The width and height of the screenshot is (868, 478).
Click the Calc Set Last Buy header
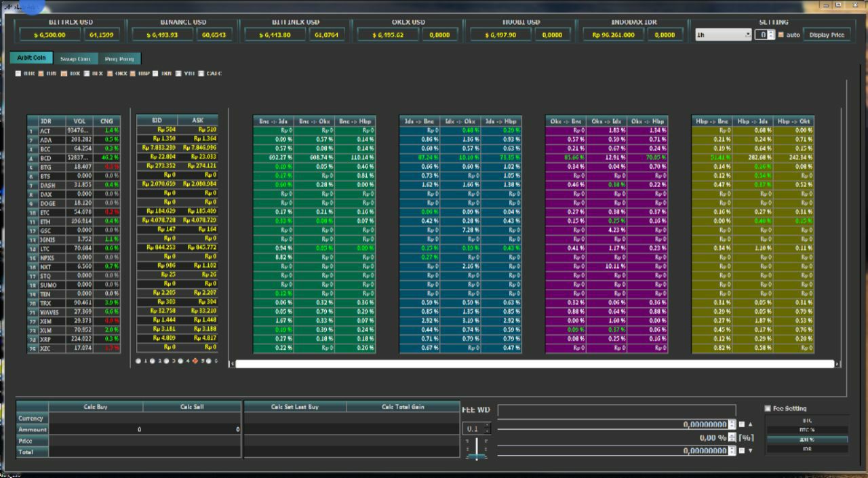[295, 407]
